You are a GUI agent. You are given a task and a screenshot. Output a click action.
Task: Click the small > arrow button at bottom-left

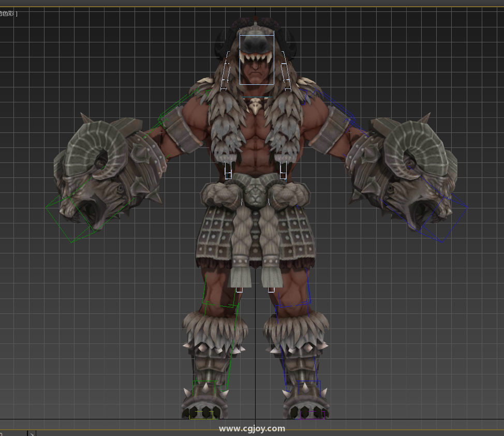[32, 433]
